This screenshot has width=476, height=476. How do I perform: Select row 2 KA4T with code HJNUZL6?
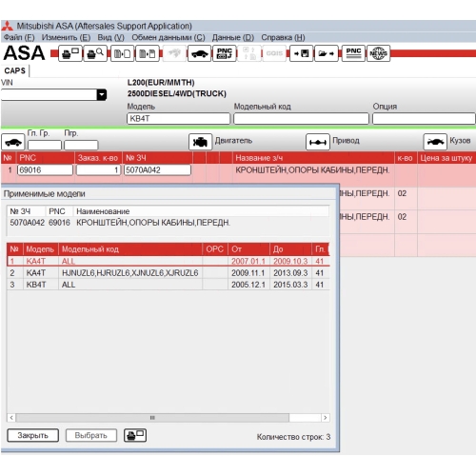169,272
